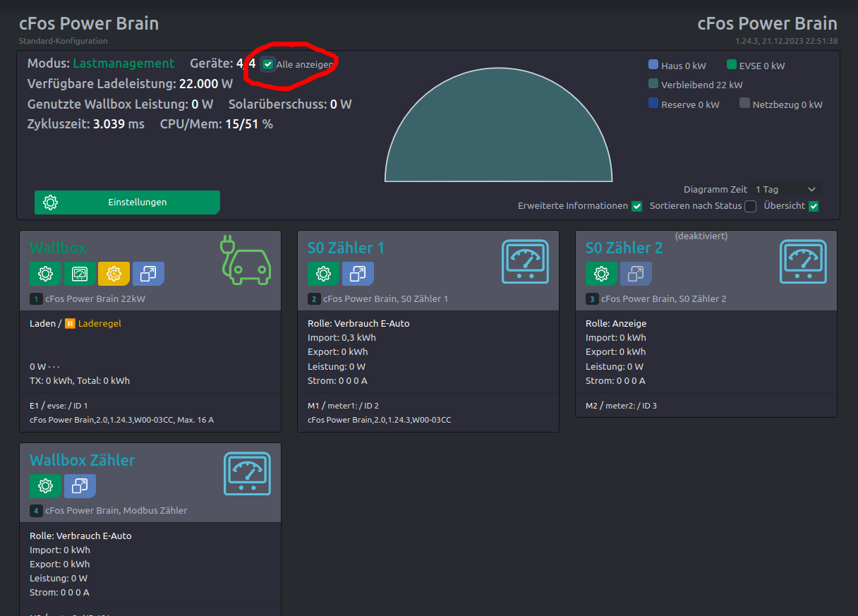Viewport: 858px width, 616px height.
Task: Click the (deaktiviert) label
Action: click(701, 236)
